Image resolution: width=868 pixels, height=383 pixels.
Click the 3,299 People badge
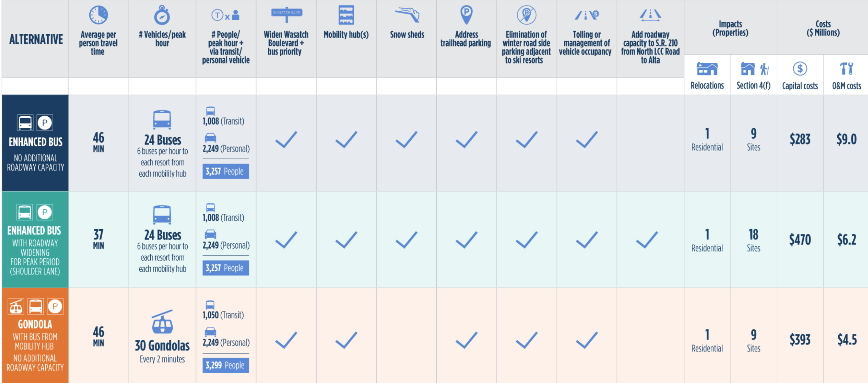click(225, 365)
